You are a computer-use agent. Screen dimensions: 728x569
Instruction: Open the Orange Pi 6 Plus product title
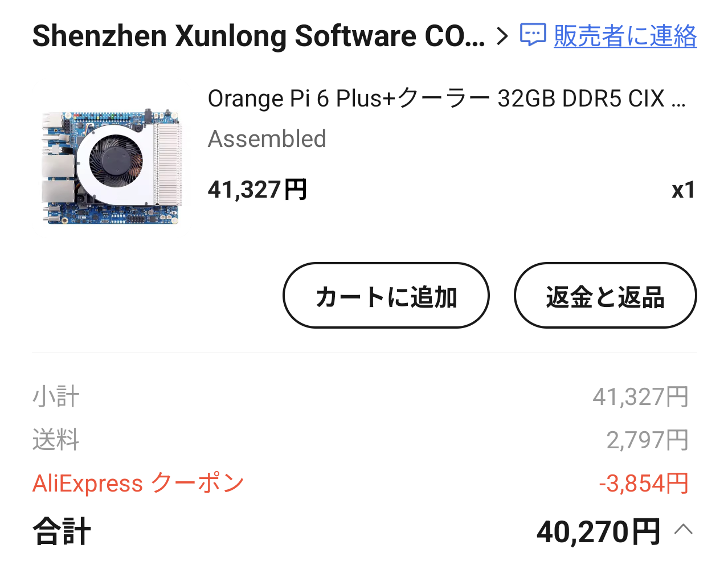point(447,98)
